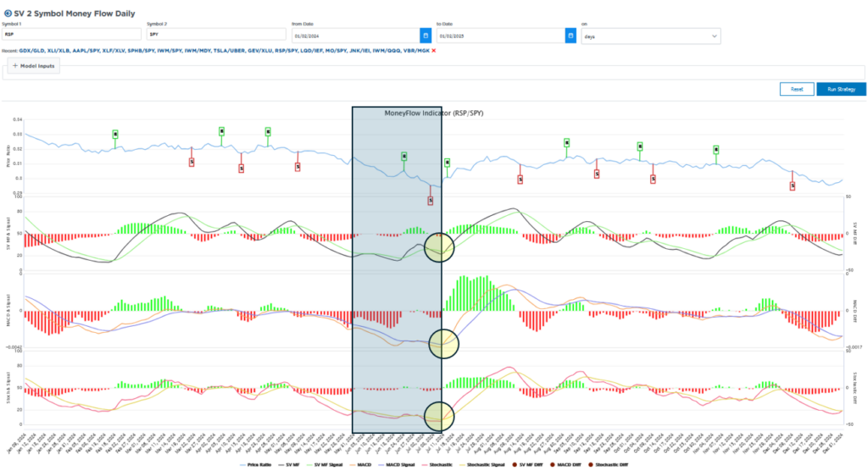Viewport: 868px width, 476px height.
Task: Click the back arrow beside the page title
Action: (7, 14)
